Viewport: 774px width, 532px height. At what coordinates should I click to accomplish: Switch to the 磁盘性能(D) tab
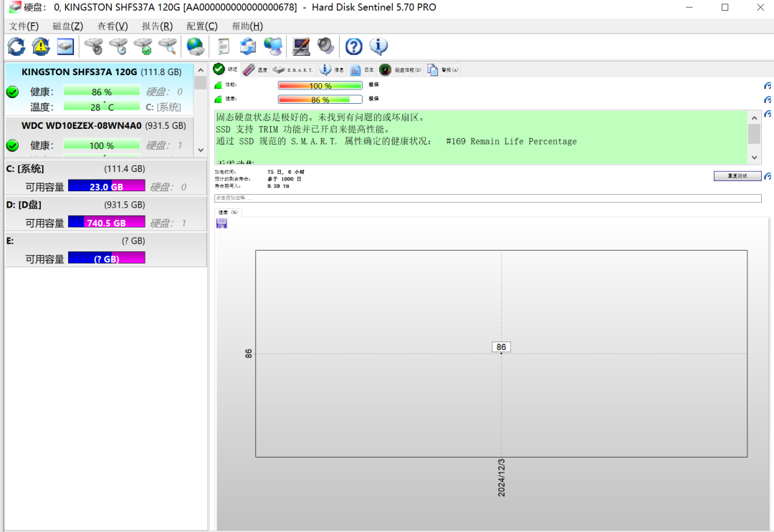click(401, 70)
